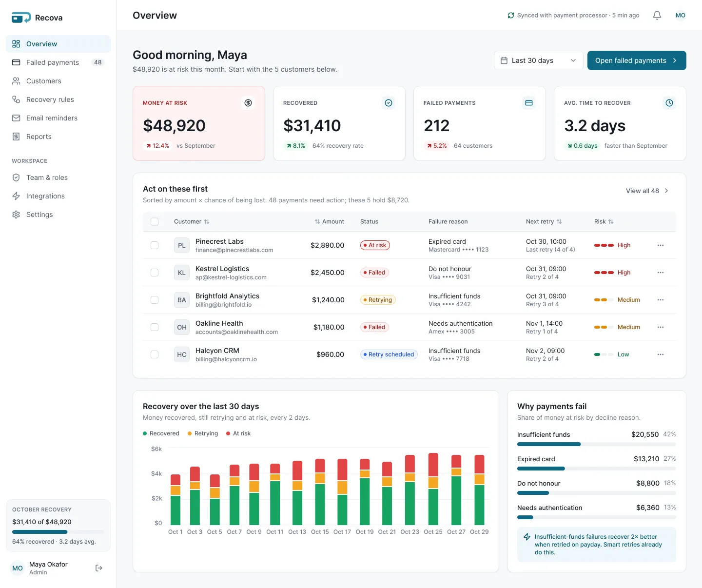This screenshot has width=702, height=588.
Task: Sort table by Next retry column
Action: pos(544,222)
